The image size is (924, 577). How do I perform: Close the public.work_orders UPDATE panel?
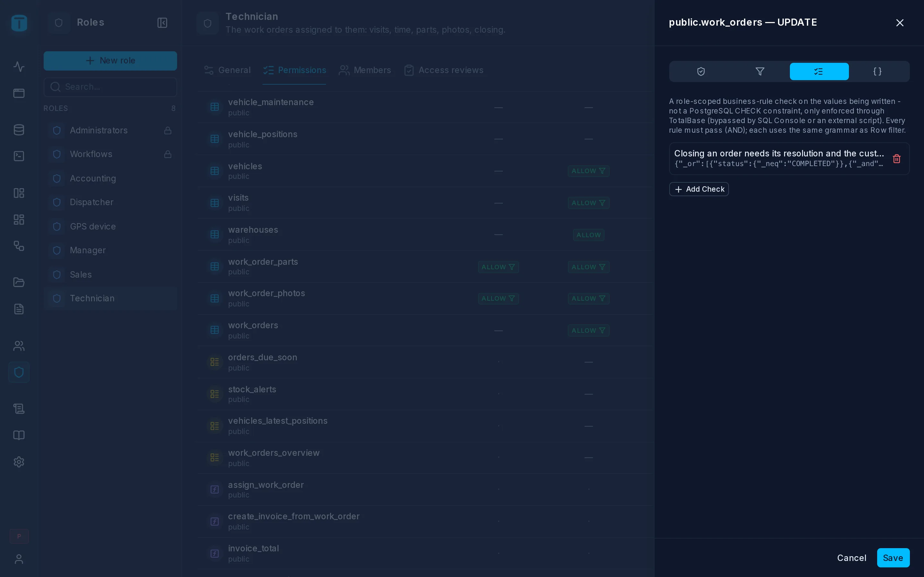click(900, 23)
